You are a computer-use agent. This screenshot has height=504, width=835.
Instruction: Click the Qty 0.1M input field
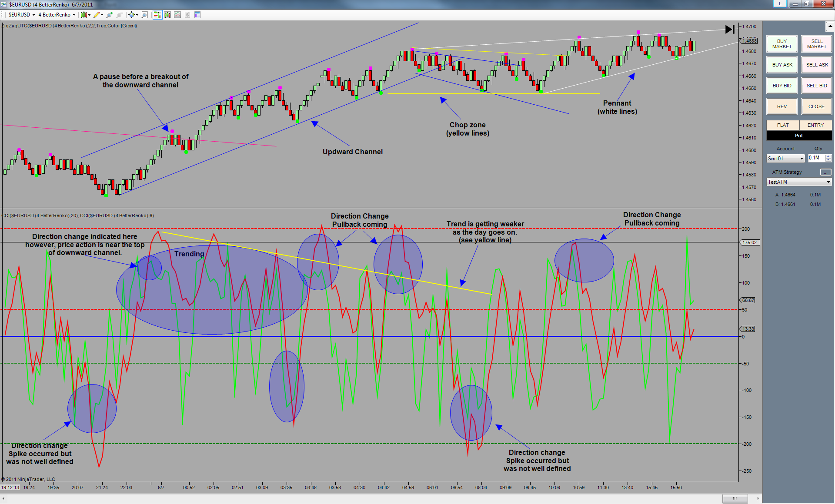(816, 158)
